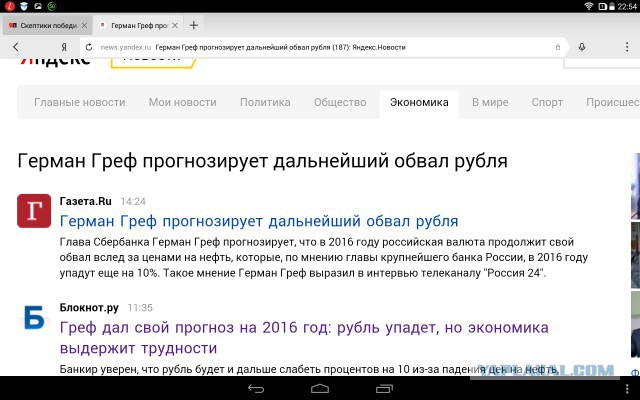
Task: Reload the page with refresh icon
Action: coord(89,47)
